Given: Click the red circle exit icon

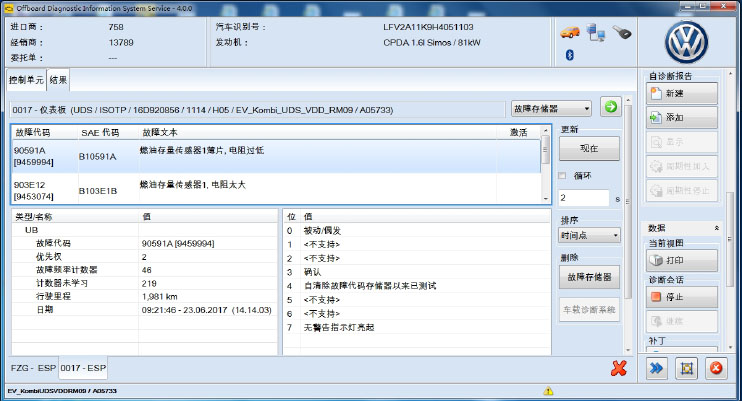Looking at the screenshot, I should [716, 368].
